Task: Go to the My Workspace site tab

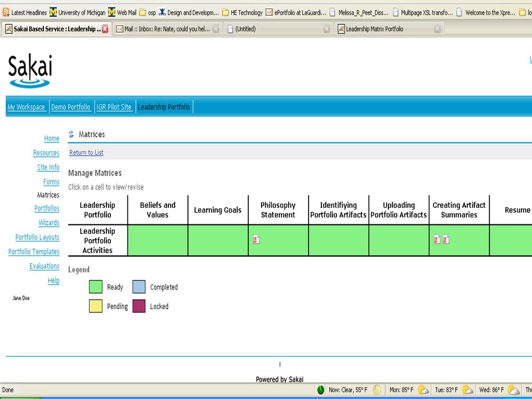Action: (x=26, y=107)
